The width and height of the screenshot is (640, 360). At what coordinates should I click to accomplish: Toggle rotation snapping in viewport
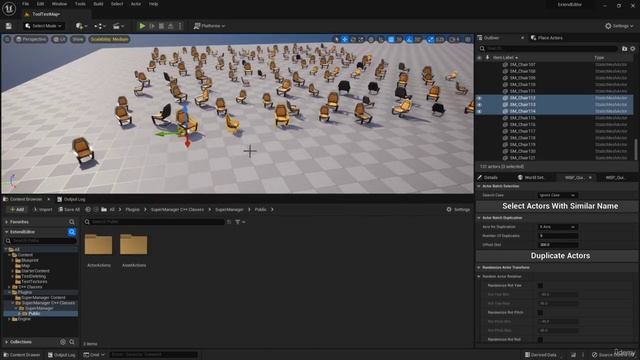(409, 39)
